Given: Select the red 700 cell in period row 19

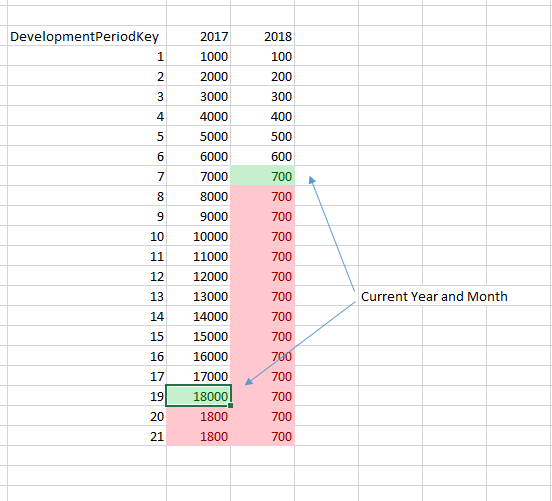Looking at the screenshot, I should point(263,396).
